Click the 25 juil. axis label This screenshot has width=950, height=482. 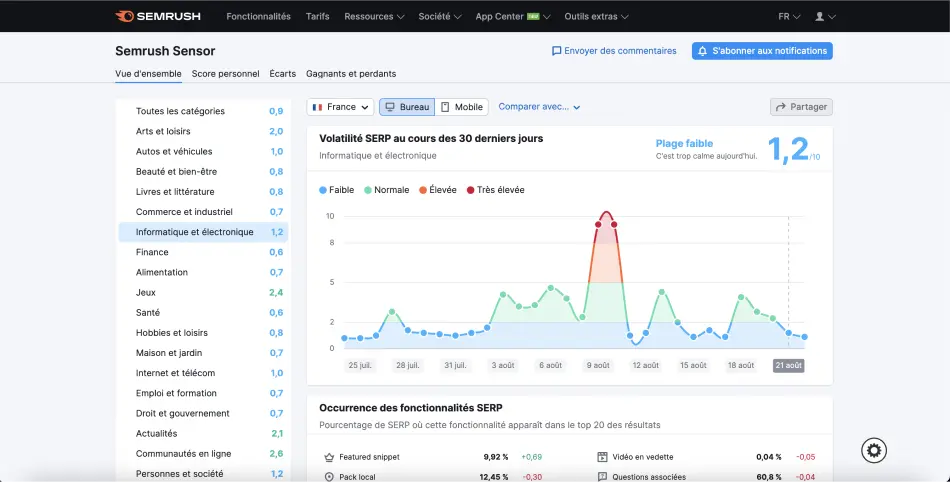tap(360, 365)
